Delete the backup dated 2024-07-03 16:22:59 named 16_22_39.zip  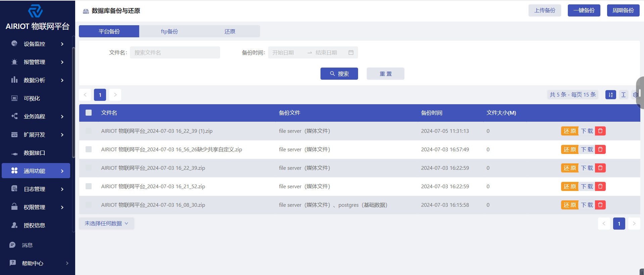tap(600, 168)
